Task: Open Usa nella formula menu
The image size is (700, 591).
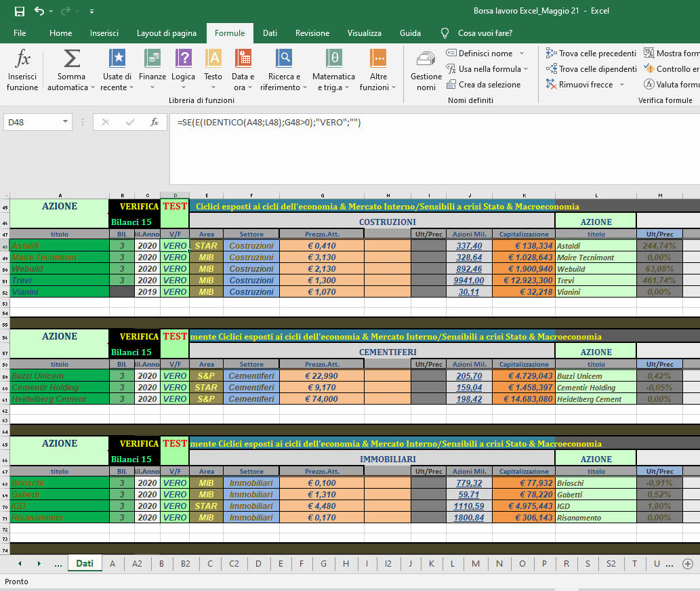Action: point(487,68)
